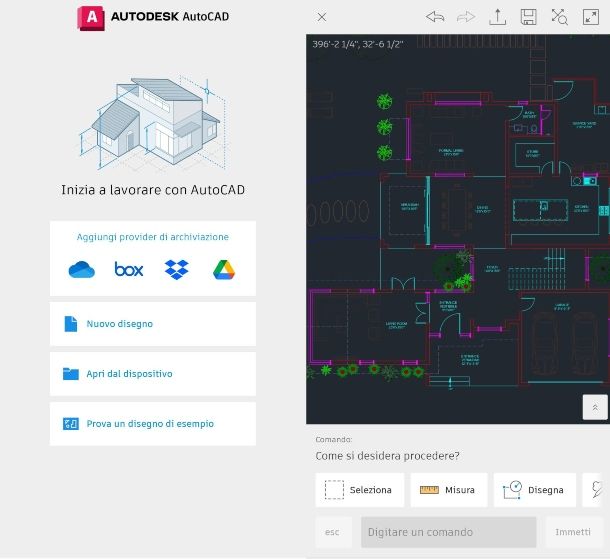Click the Misura ruler icon
The width and height of the screenshot is (610, 559).
(429, 490)
